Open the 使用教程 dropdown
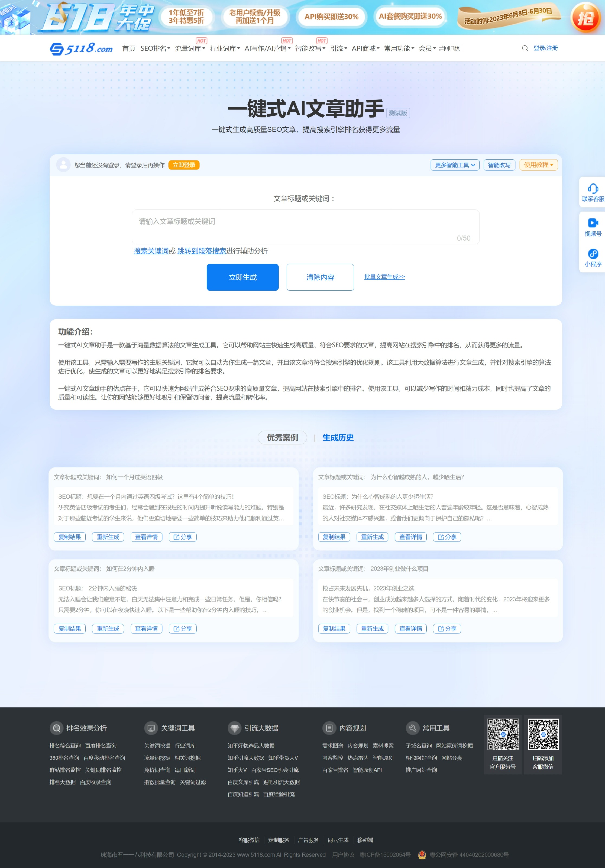Image resolution: width=605 pixels, height=868 pixels. tap(538, 165)
